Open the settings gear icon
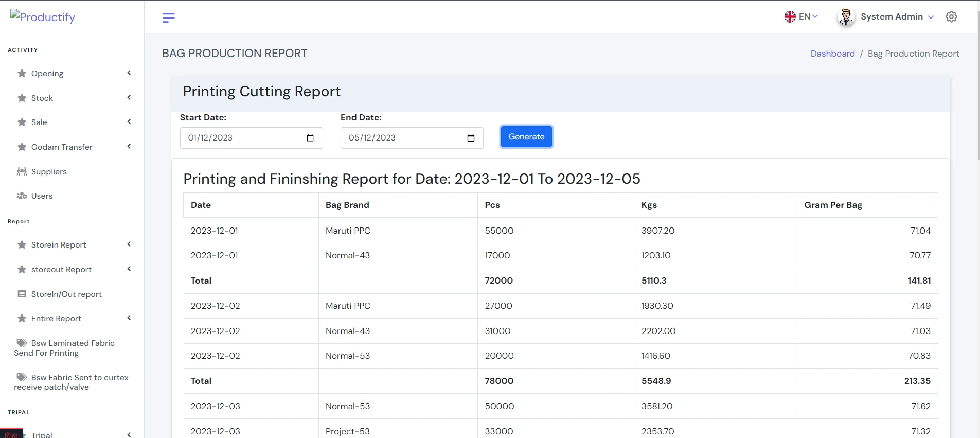 951,16
